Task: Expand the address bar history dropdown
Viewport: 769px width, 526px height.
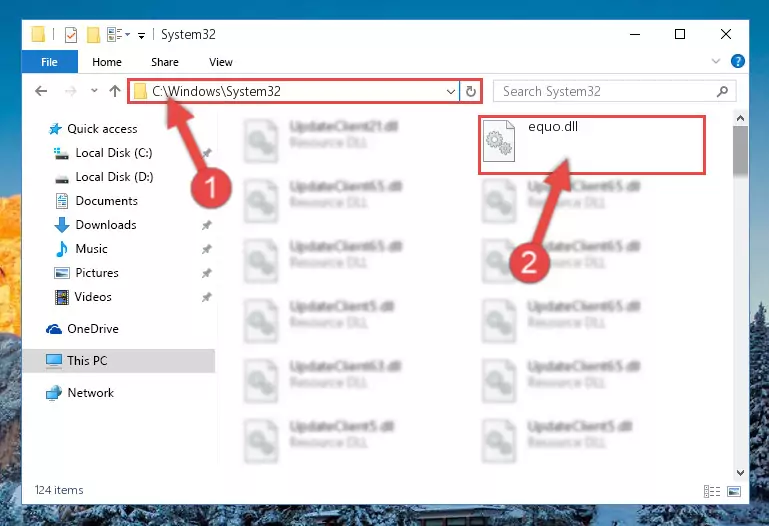Action: 451,92
